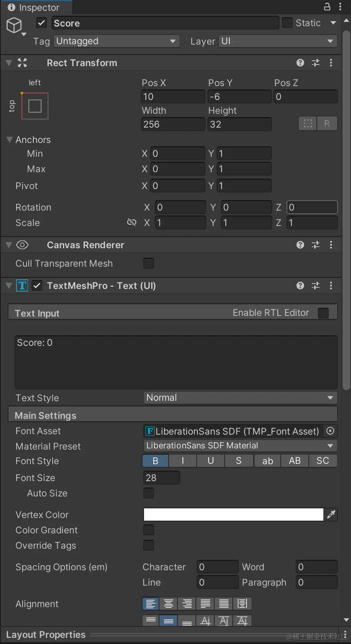The image size is (351, 644).
Task: Click the Font Size input field
Action: tap(161, 478)
